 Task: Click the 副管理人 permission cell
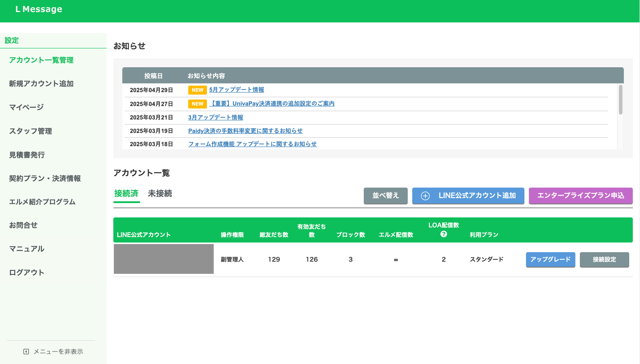point(232,260)
